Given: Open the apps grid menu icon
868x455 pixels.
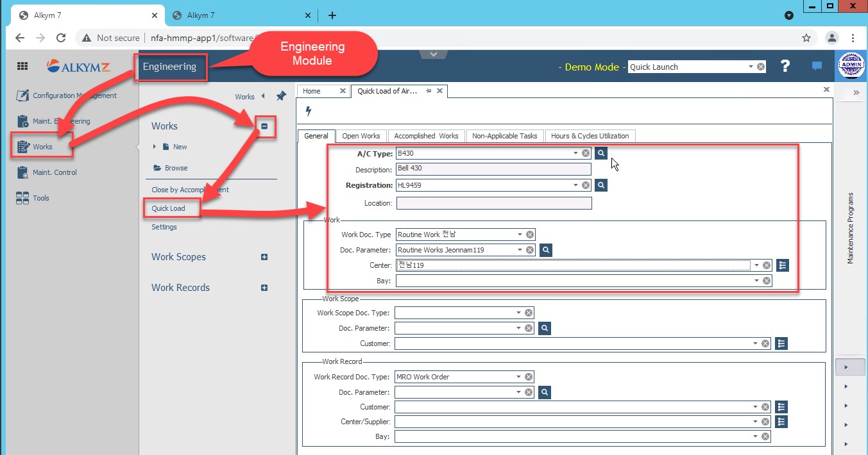Looking at the screenshot, I should (x=22, y=66).
